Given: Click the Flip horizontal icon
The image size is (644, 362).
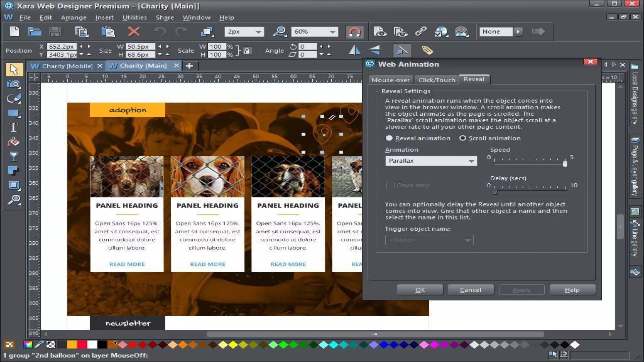Looking at the screenshot, I should 354,50.
